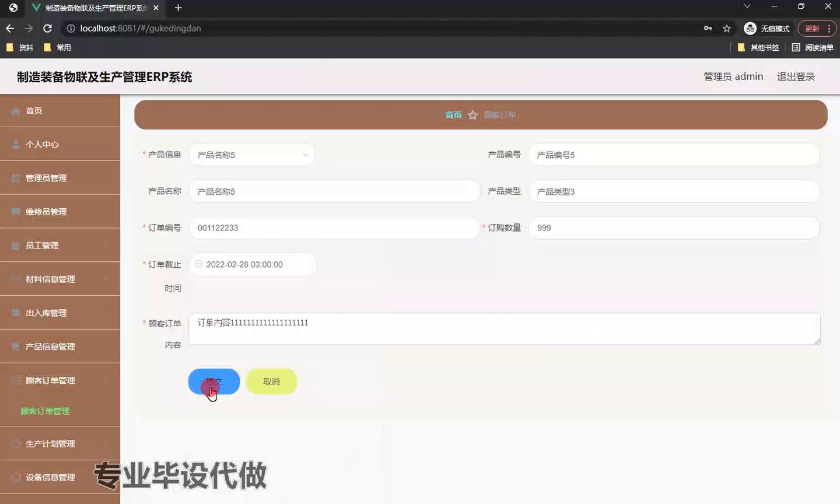
Task: Click the star icon in the breadcrumb bar
Action: (x=473, y=116)
